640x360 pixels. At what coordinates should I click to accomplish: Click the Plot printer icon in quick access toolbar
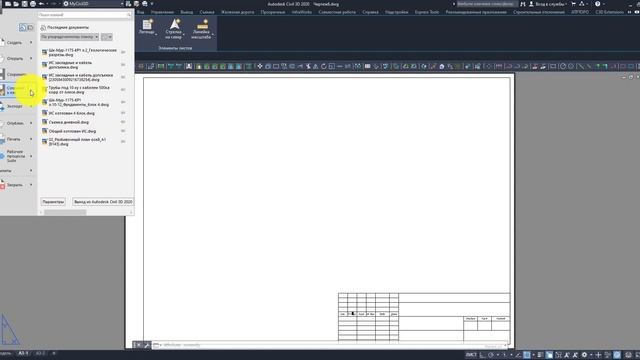[x=33, y=4]
